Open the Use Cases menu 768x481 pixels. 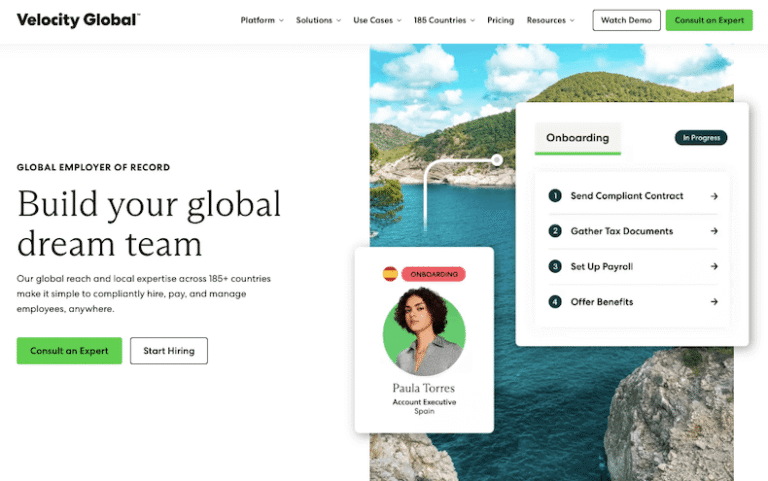(x=373, y=20)
